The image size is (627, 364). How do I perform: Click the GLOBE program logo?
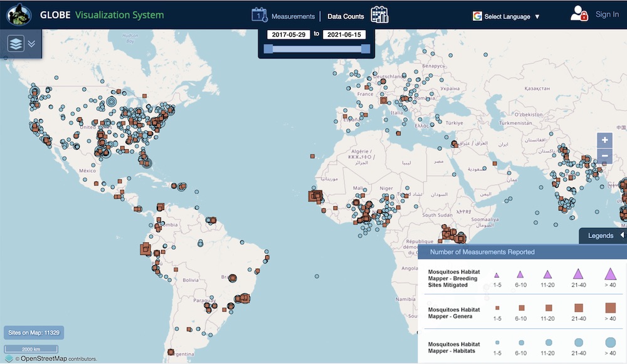(19, 15)
